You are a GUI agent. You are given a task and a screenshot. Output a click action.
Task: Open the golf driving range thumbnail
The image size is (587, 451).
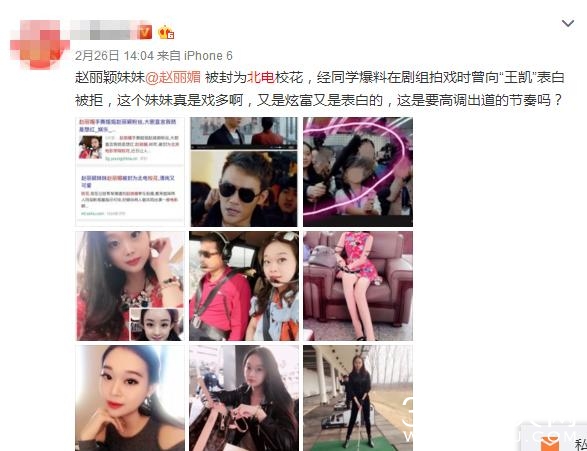pos(358,398)
